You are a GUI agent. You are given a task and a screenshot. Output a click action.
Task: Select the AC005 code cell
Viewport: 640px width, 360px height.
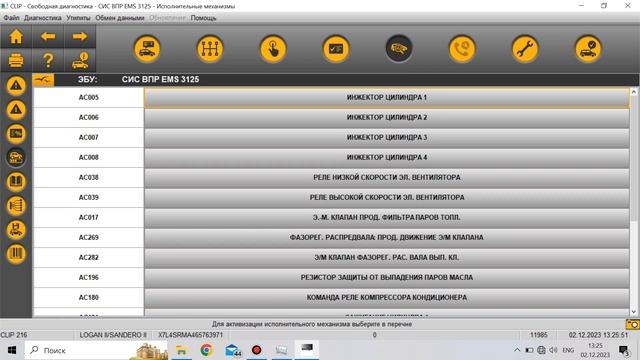[89, 98]
